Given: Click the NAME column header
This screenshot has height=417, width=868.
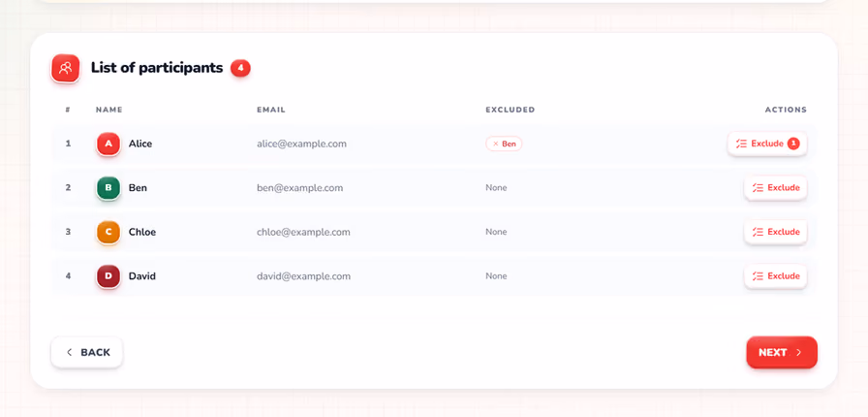Looking at the screenshot, I should point(109,110).
